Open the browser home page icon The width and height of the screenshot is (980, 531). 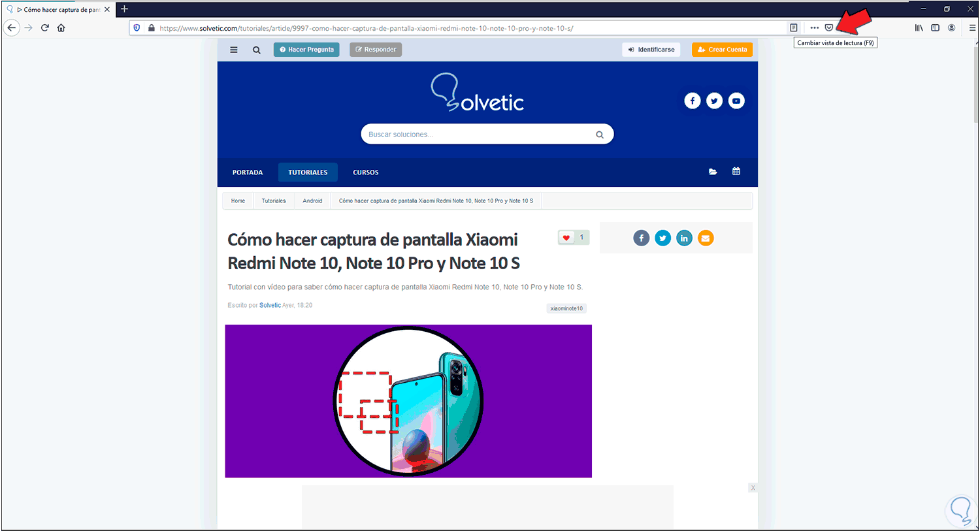tap(61, 28)
